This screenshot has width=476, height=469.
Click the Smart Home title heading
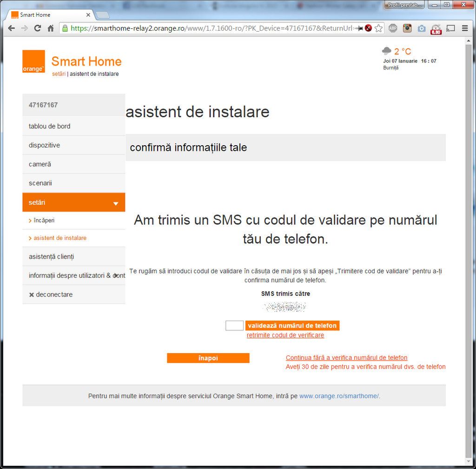pyautogui.click(x=86, y=61)
